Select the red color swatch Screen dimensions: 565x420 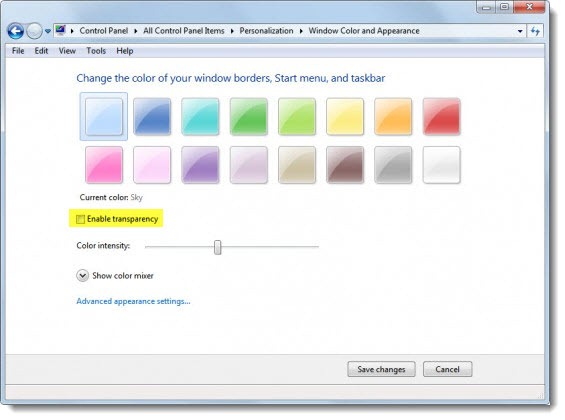tap(441, 116)
